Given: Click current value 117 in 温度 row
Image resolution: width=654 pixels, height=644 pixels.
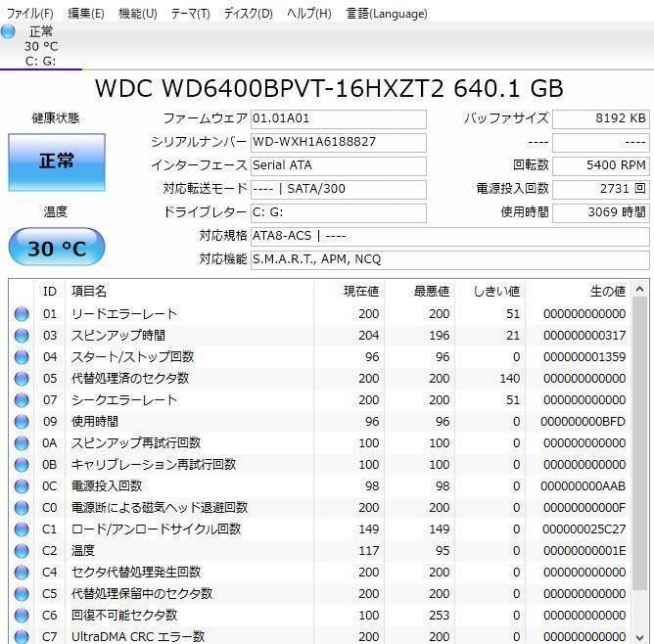Looking at the screenshot, I should click(x=369, y=551).
